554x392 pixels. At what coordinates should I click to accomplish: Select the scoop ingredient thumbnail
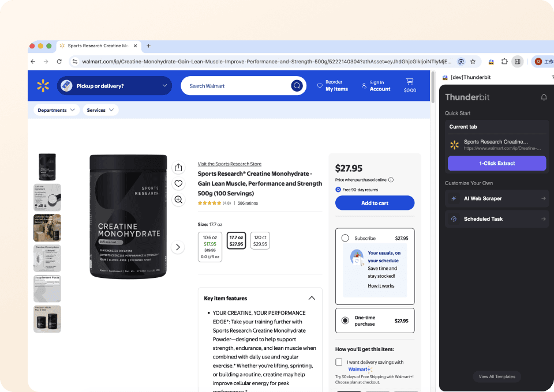[47, 197]
